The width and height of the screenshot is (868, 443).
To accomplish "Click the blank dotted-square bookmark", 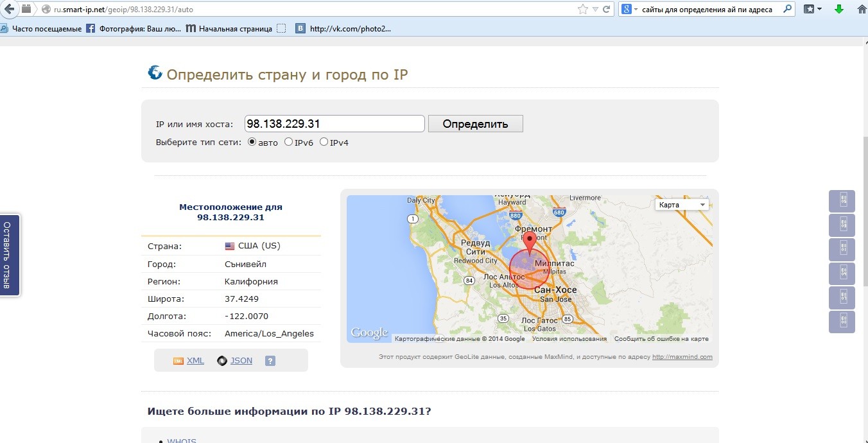I will pyautogui.click(x=281, y=28).
